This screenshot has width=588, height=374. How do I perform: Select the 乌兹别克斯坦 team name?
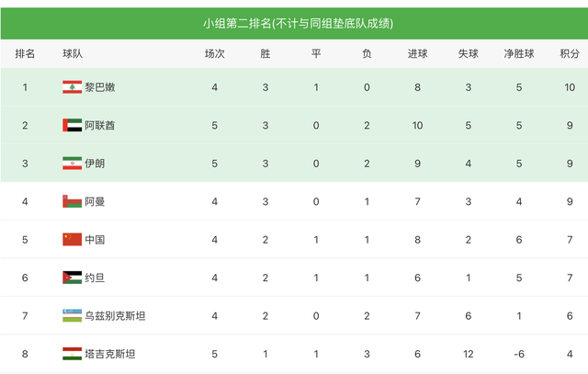pos(115,316)
